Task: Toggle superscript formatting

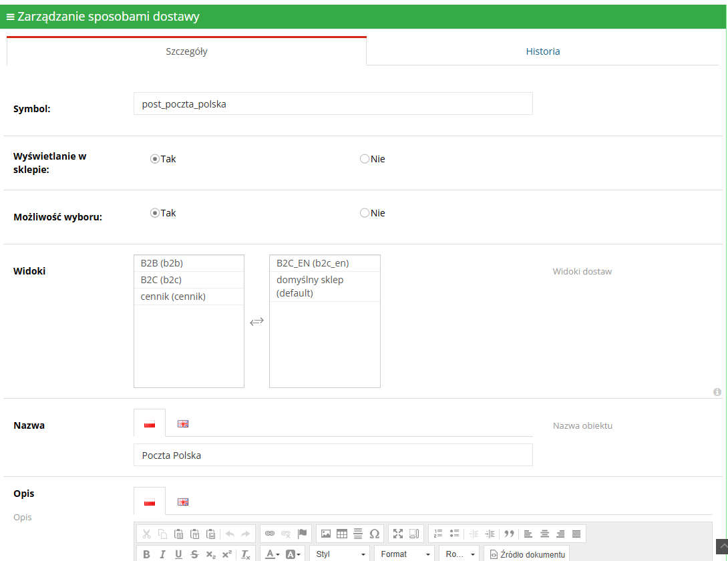Action: (x=227, y=554)
